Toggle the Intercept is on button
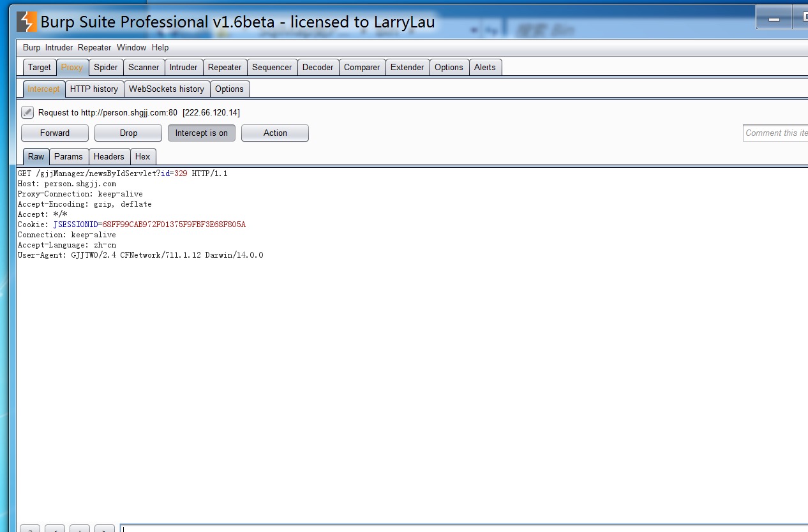The width and height of the screenshot is (808, 532). (202, 133)
